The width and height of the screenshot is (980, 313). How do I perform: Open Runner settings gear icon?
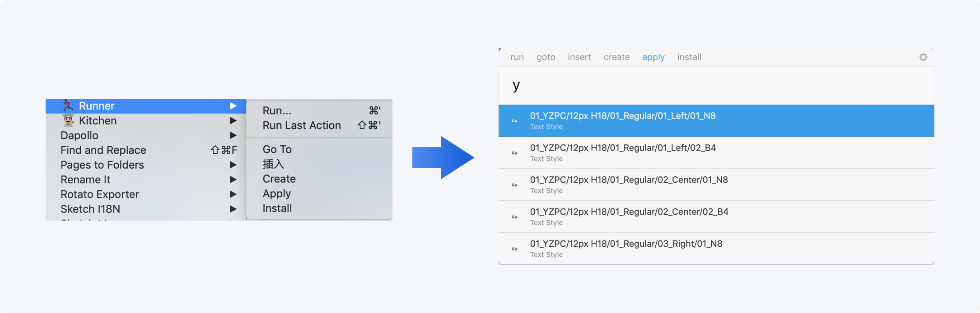click(923, 57)
